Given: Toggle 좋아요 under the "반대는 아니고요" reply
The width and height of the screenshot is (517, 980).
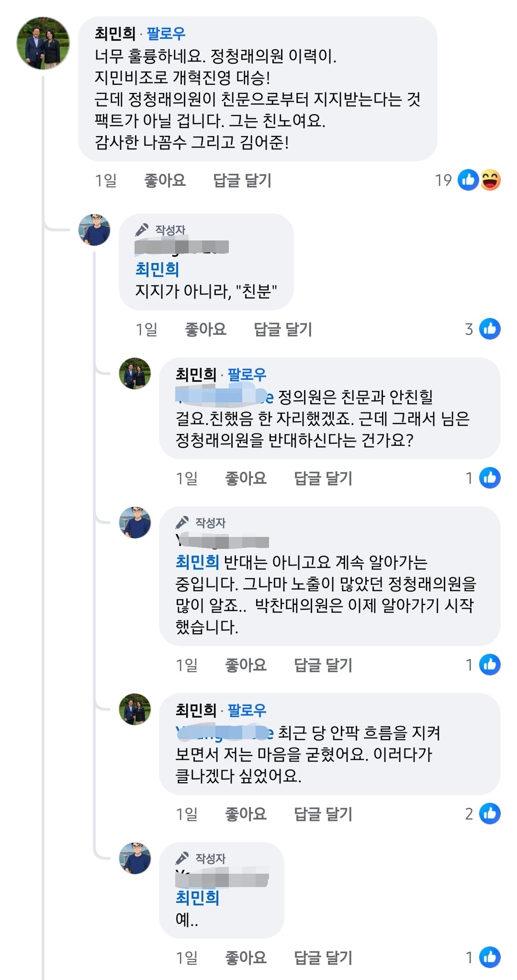Looking at the screenshot, I should pos(246,665).
